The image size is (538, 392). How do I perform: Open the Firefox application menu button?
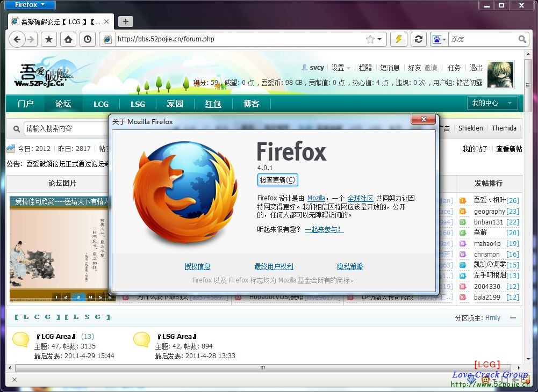coord(30,5)
